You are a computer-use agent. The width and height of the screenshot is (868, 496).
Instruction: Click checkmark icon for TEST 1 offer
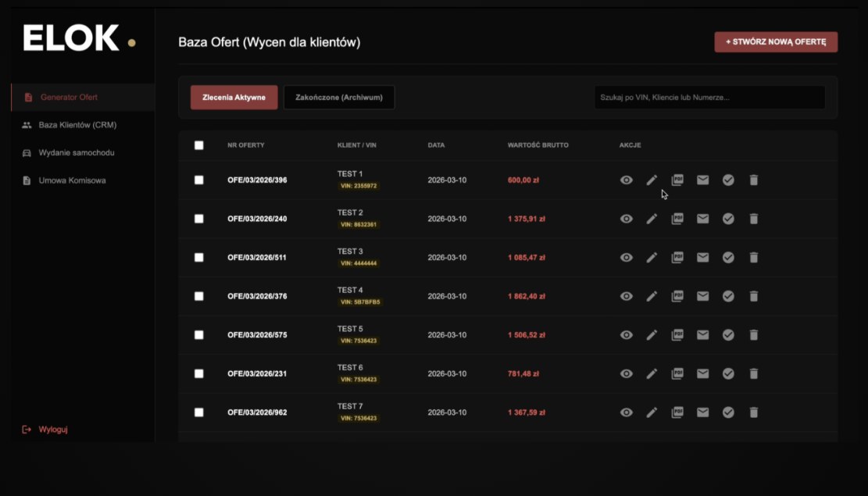pyautogui.click(x=728, y=180)
